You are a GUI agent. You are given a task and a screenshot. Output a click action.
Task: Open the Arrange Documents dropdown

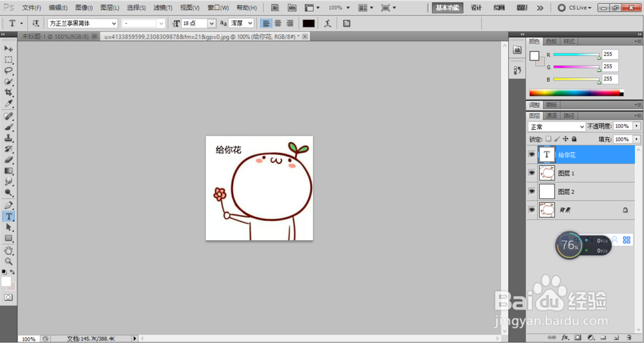click(366, 8)
